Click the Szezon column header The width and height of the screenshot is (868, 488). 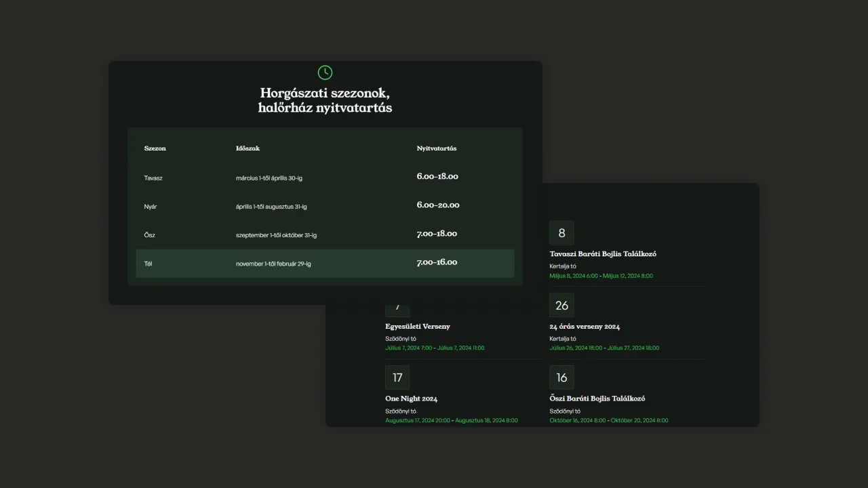pyautogui.click(x=155, y=148)
